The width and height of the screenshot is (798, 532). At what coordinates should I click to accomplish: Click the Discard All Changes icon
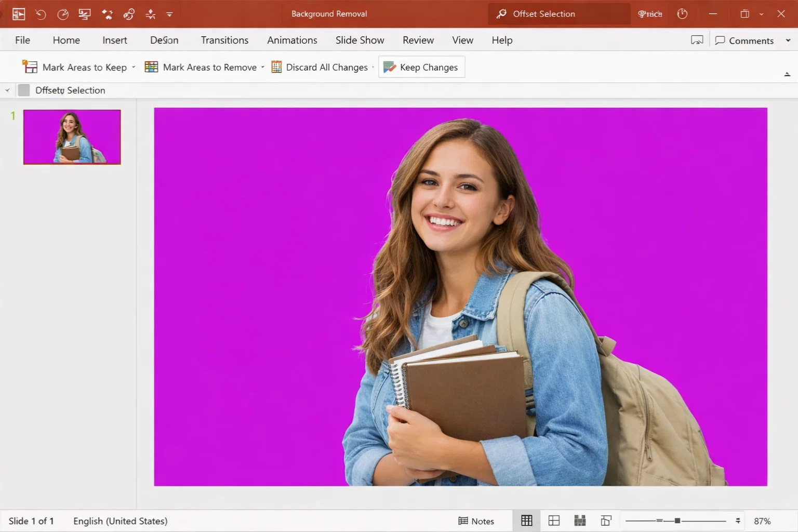[x=276, y=67]
